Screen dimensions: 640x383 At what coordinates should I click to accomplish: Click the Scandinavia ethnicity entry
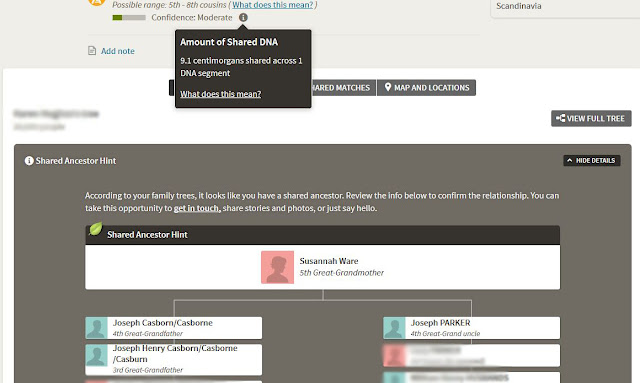click(519, 6)
